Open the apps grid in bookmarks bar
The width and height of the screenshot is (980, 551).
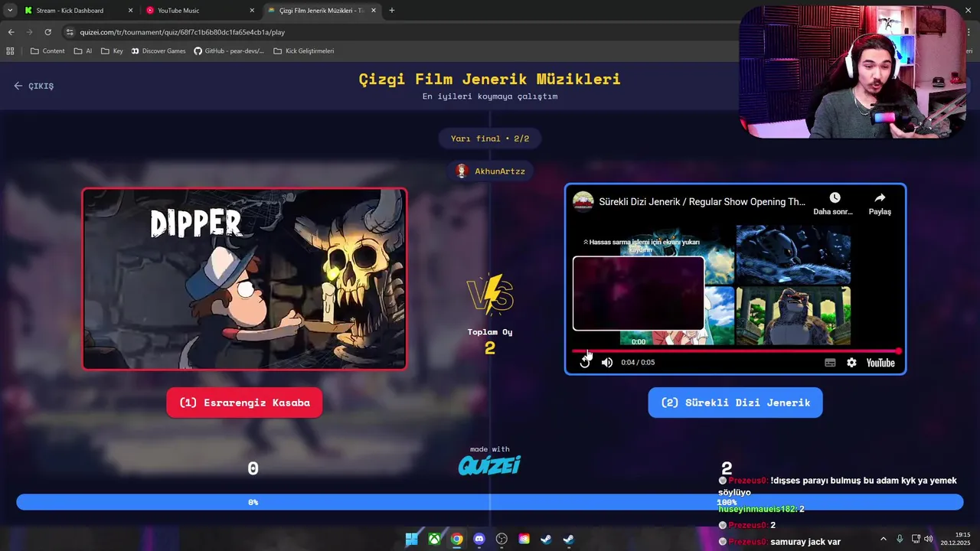(x=10, y=51)
